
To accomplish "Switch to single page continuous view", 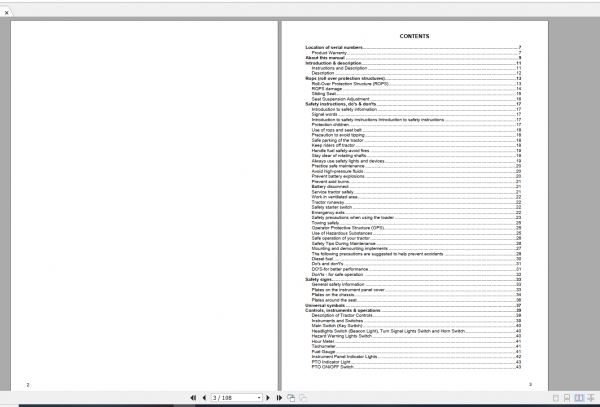I will click(567, 398).
